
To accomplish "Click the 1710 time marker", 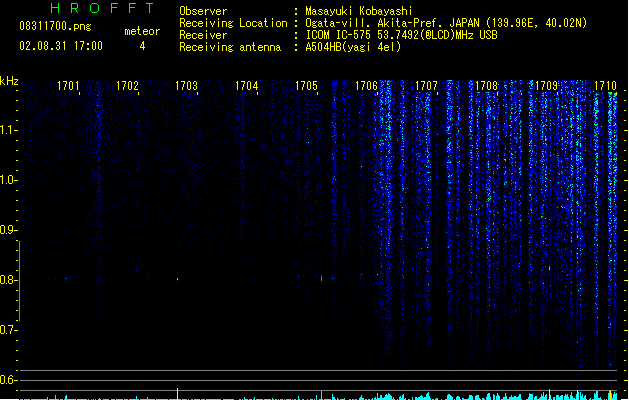I will (x=605, y=86).
